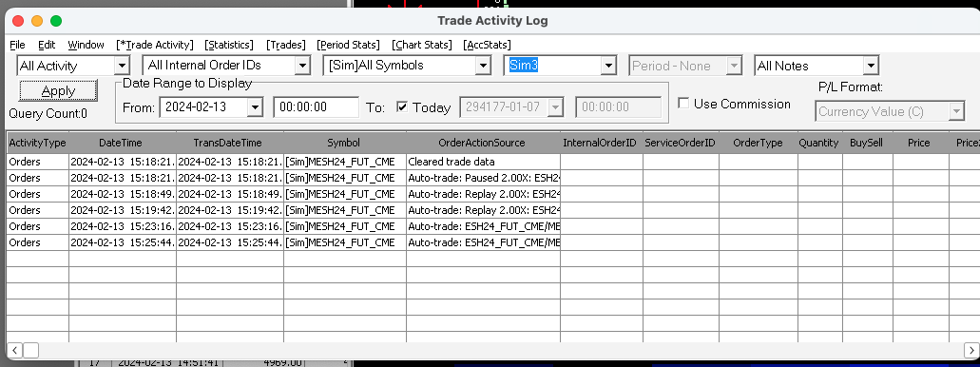Switch to the [Statistics] tab
Screen dimensions: 980x367
click(x=229, y=45)
